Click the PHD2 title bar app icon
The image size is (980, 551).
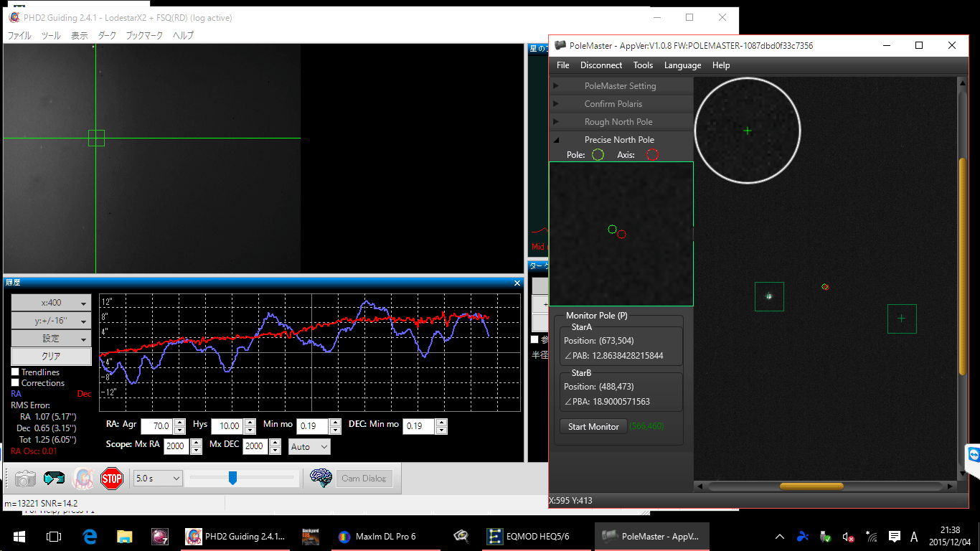click(14, 17)
